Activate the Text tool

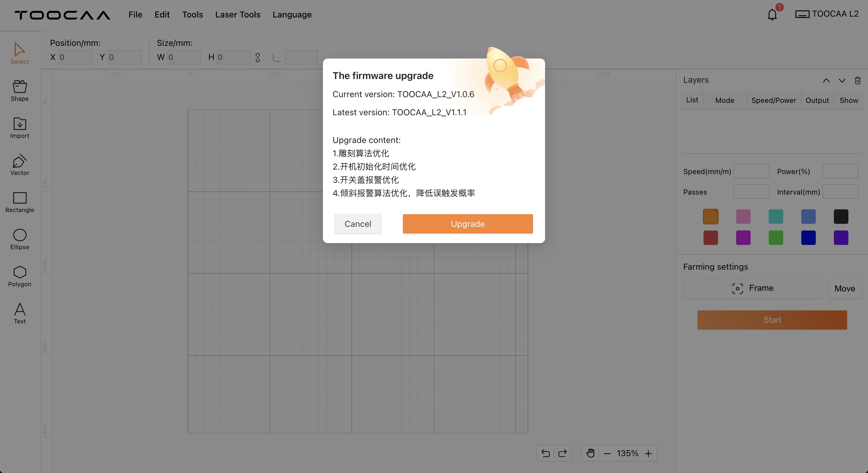20,313
